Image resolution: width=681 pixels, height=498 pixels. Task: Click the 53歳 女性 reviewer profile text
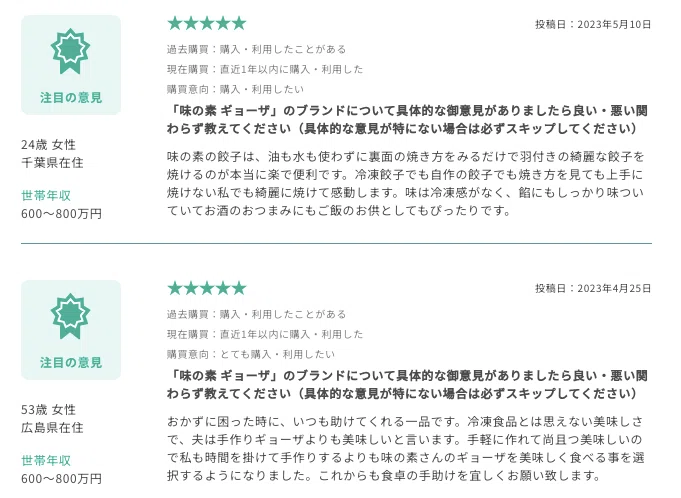tap(48, 409)
